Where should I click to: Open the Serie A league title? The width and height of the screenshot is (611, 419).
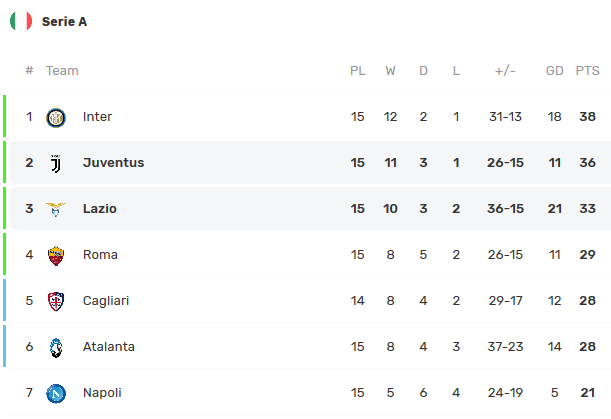pos(64,21)
